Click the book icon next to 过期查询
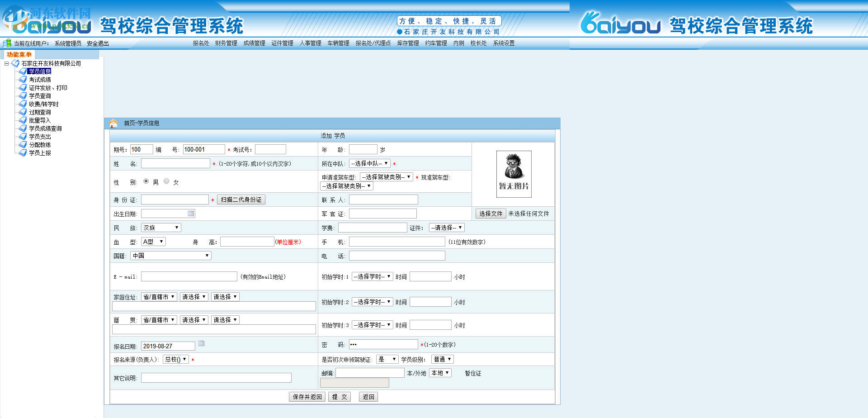 (x=23, y=112)
